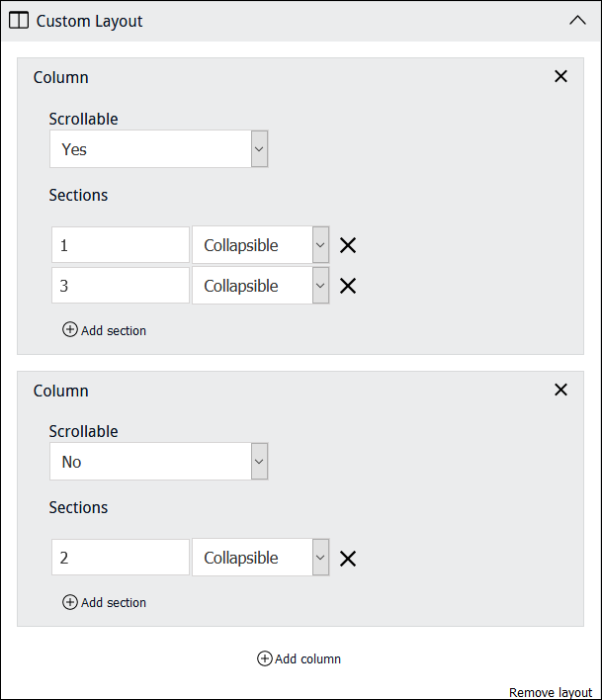This screenshot has height=700, width=602.
Task: Remove the second Column with X
Action: point(560,390)
